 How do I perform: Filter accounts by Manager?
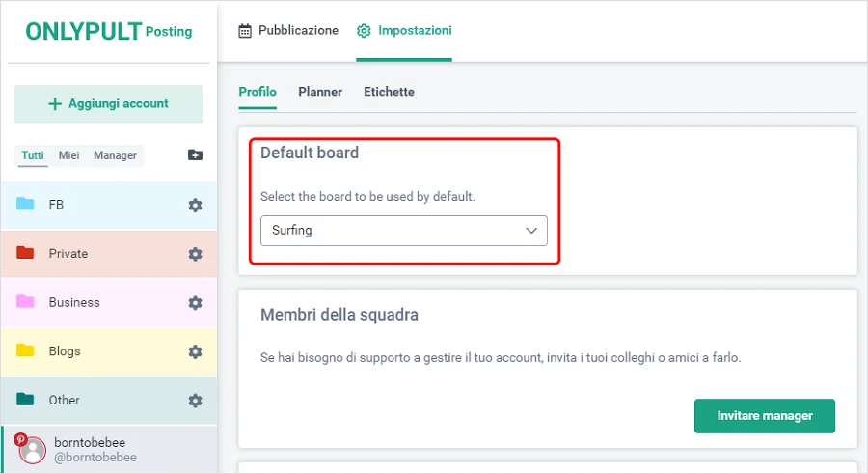point(115,155)
